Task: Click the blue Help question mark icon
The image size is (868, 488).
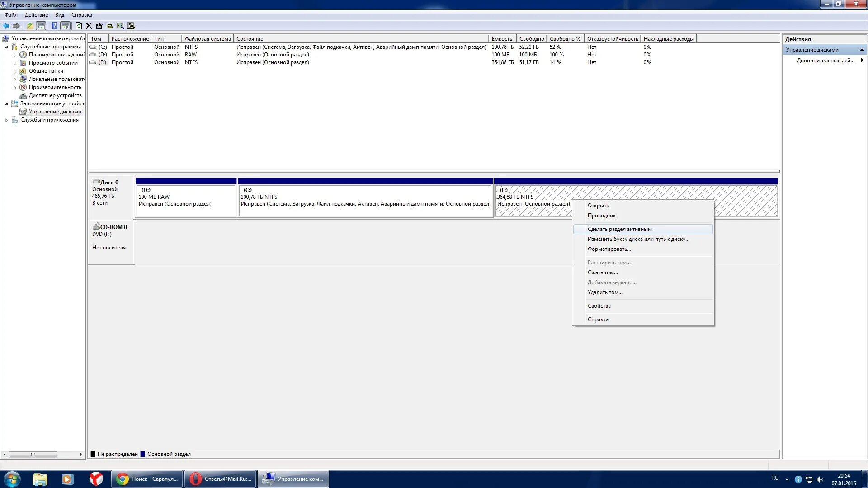Action: tap(54, 26)
